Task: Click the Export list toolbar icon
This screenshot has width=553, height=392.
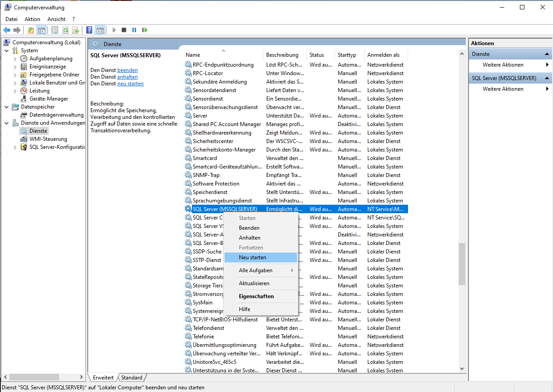Action: (76, 30)
